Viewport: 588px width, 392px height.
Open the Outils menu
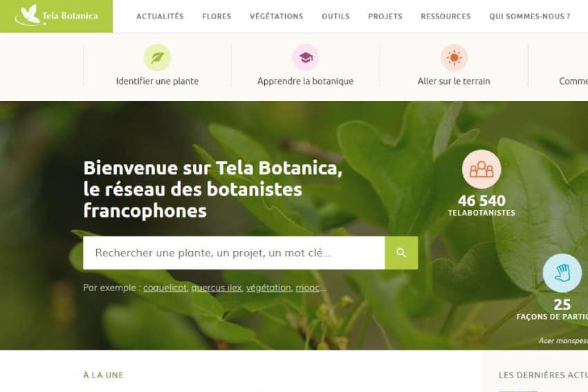336,16
